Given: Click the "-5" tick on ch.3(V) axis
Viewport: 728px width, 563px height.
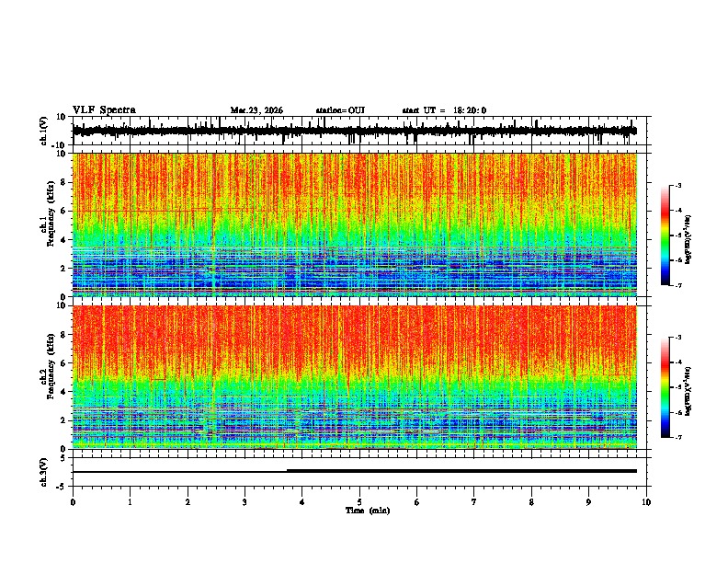Looking at the screenshot, I should coord(62,487).
